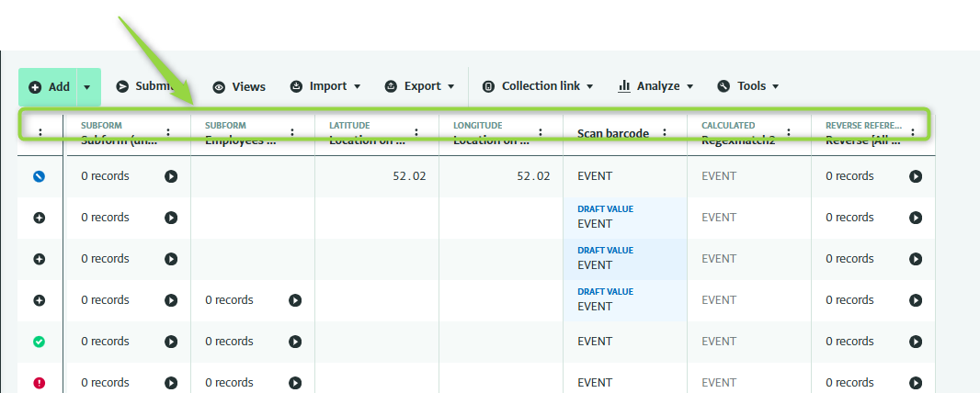Open the Add button dropdown arrow
The width and height of the screenshot is (980, 393).
[x=87, y=86]
